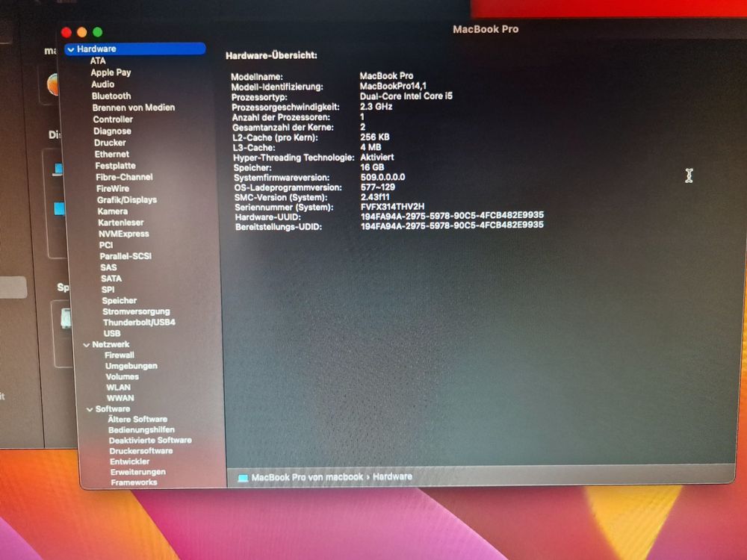The image size is (747, 560).
Task: Open Festplatte entry
Action: (x=115, y=166)
